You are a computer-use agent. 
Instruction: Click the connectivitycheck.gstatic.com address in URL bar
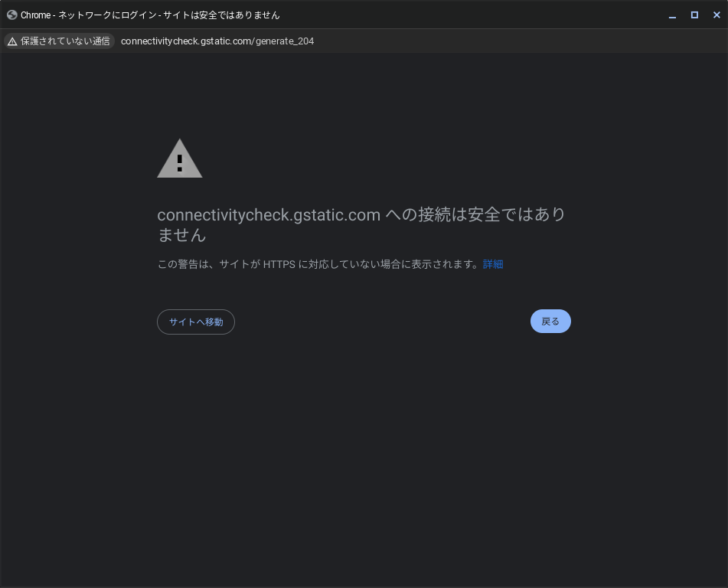pos(185,41)
